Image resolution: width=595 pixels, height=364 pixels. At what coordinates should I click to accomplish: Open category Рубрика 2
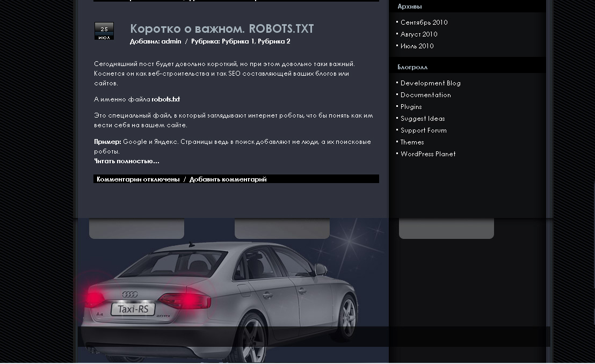click(x=274, y=41)
